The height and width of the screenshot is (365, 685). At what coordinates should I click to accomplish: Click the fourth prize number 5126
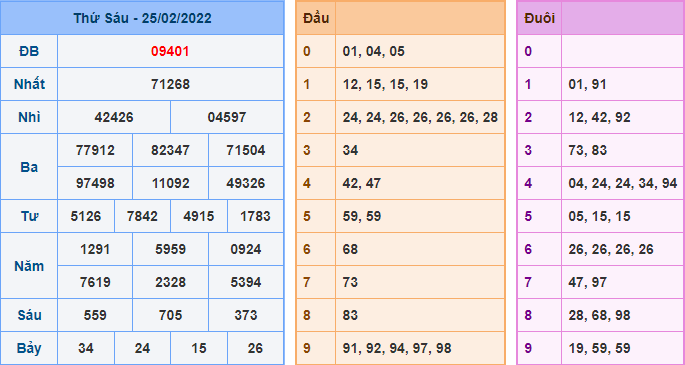[86, 216]
